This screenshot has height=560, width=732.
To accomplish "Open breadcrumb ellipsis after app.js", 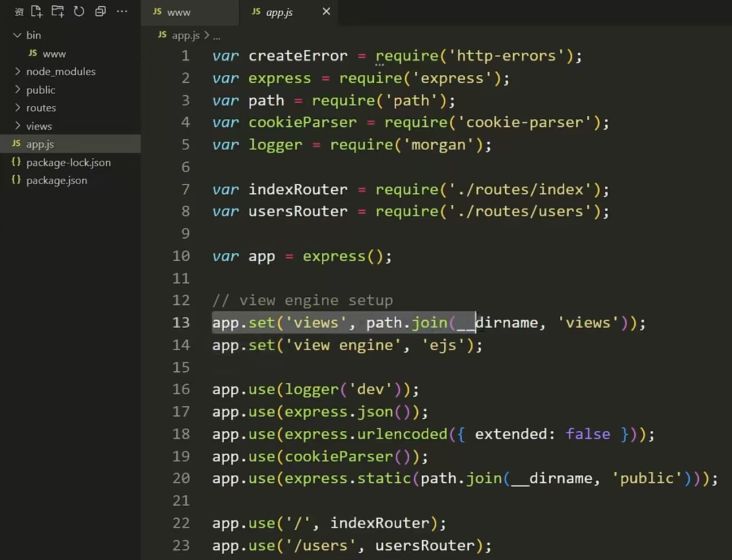I will pyautogui.click(x=216, y=35).
